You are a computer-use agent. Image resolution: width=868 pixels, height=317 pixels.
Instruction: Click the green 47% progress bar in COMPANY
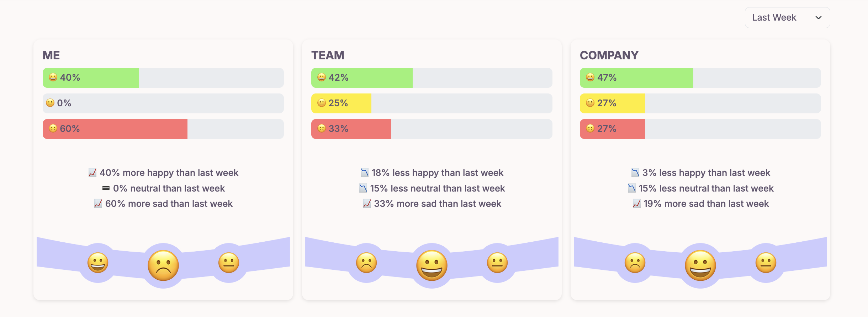(637, 77)
